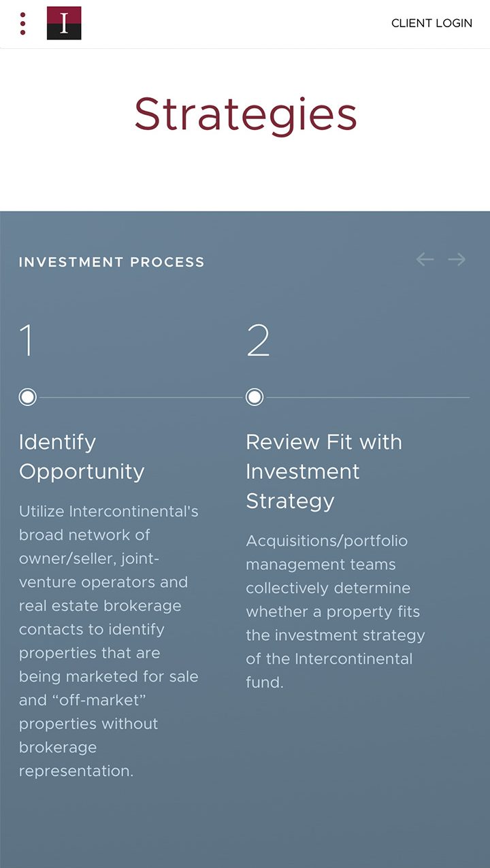The width and height of the screenshot is (490, 868).
Task: Click the large step number 2
Action: pos(258,341)
